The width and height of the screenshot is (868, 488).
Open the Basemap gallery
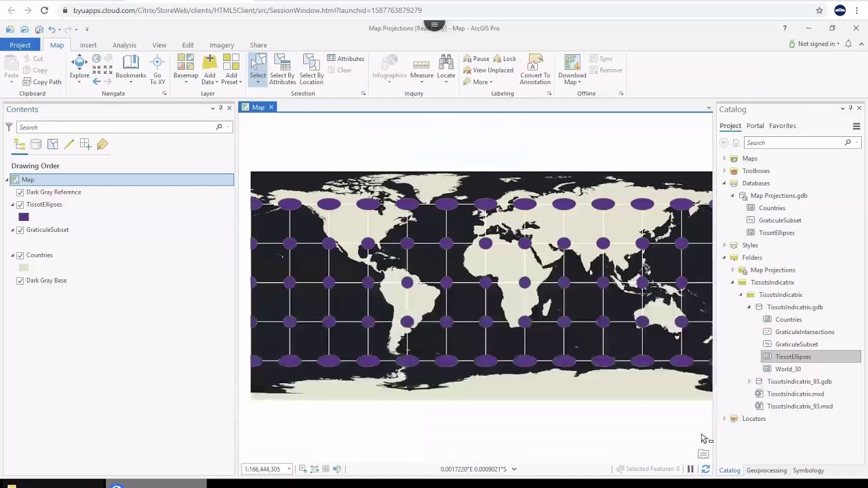click(185, 69)
